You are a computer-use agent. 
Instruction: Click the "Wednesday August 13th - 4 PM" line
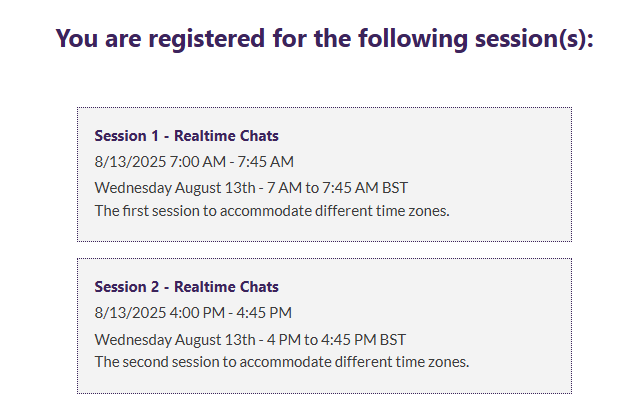(x=250, y=339)
